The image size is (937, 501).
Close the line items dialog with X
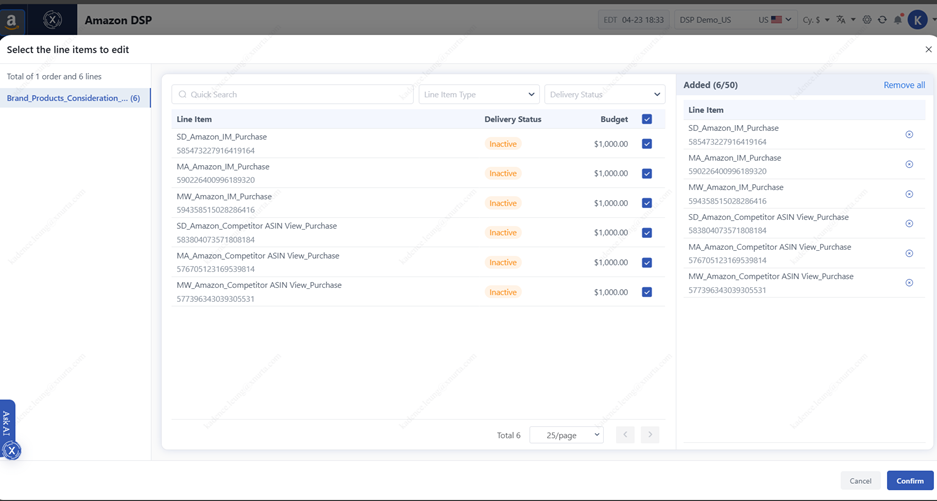928,49
